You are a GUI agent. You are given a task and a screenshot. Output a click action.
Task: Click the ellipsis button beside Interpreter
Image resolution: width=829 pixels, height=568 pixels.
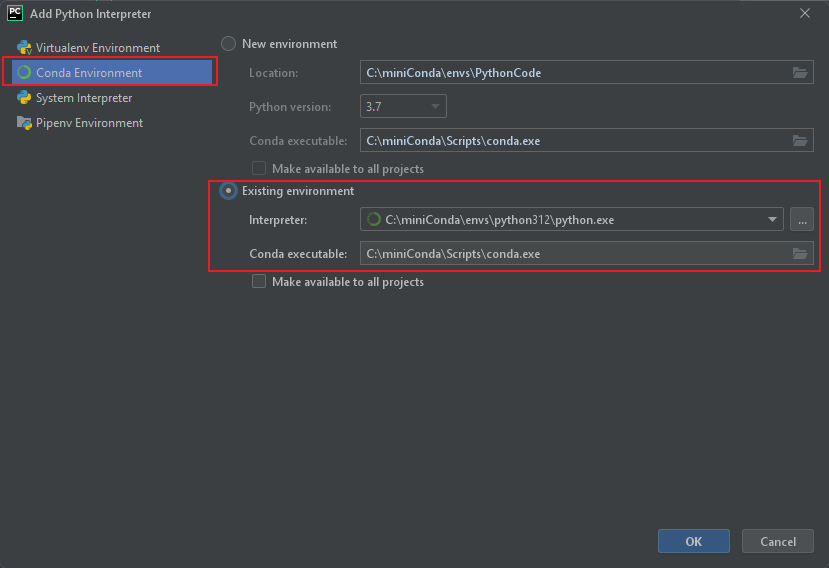[x=802, y=220]
